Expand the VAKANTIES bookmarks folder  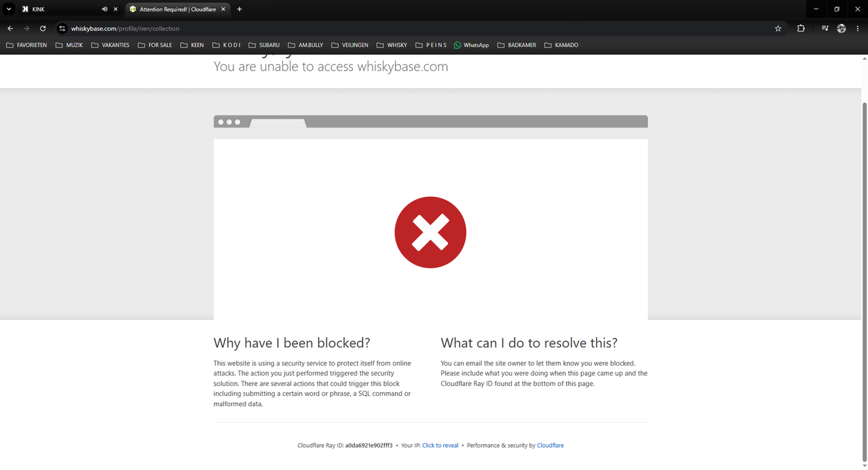(x=110, y=45)
